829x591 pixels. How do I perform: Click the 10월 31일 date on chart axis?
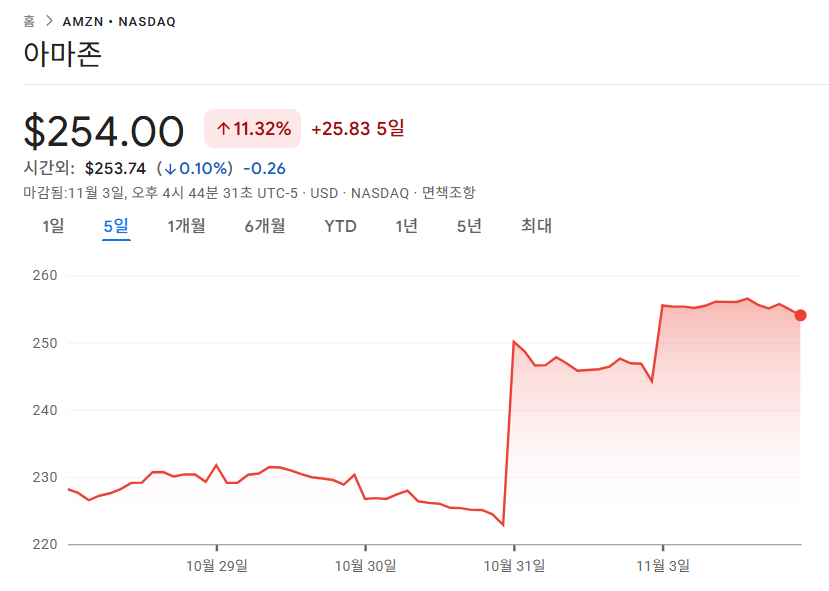tap(515, 566)
